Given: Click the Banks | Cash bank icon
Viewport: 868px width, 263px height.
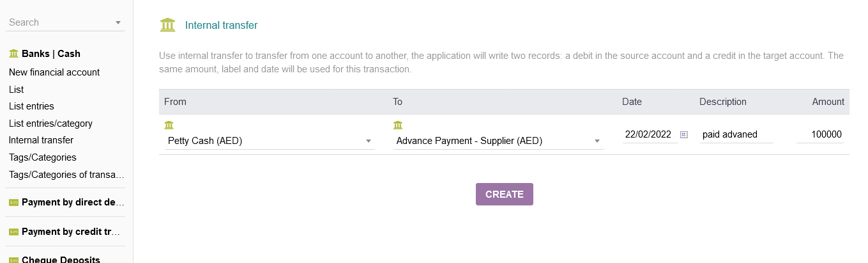Looking at the screenshot, I should [x=13, y=54].
